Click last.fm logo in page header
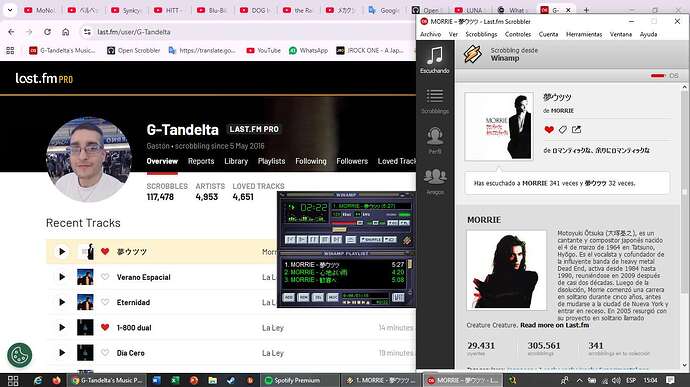Image resolution: width=690 pixels, height=387 pixels. pyautogui.click(x=44, y=79)
